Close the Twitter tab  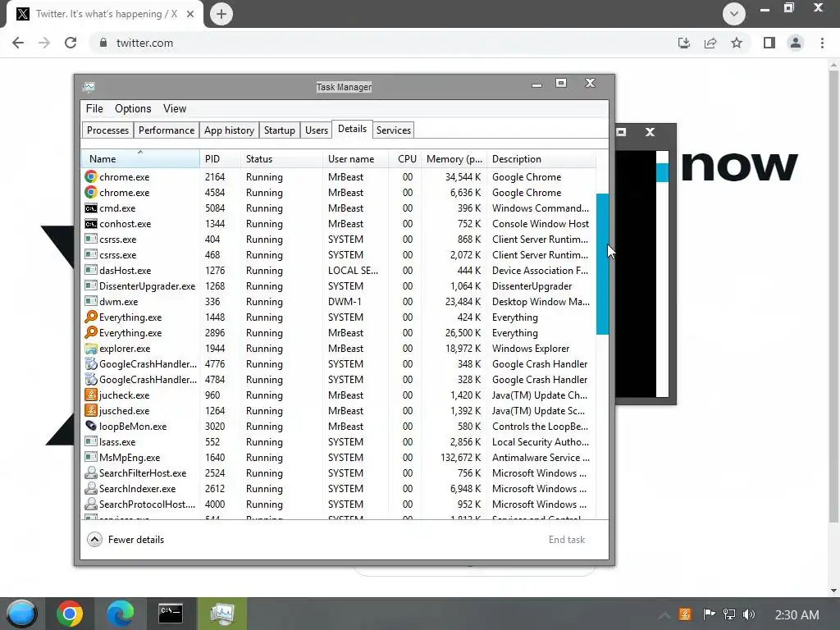(190, 14)
